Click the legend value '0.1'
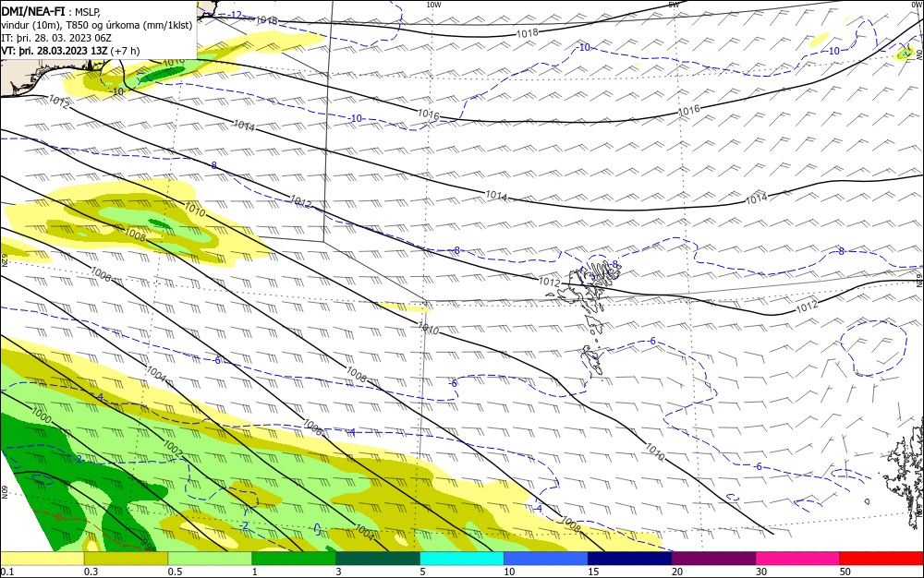The width and height of the screenshot is (924, 578). click(7, 572)
